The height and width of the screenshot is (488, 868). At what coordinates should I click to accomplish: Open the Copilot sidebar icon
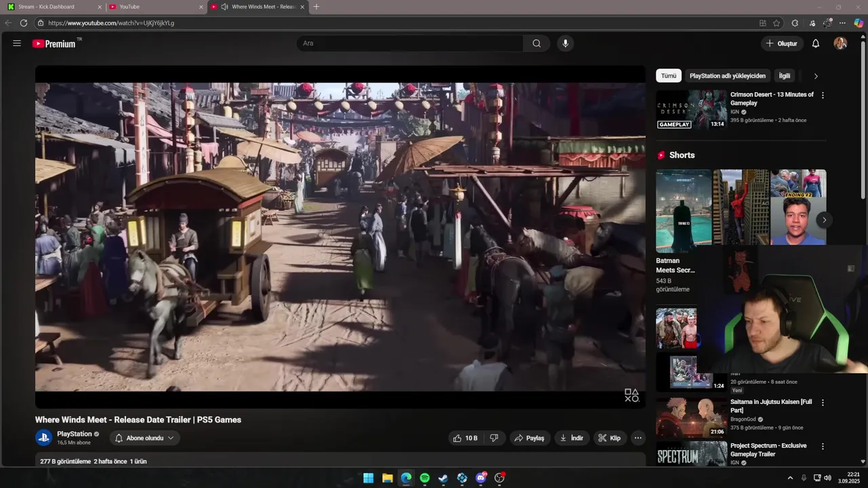(859, 23)
